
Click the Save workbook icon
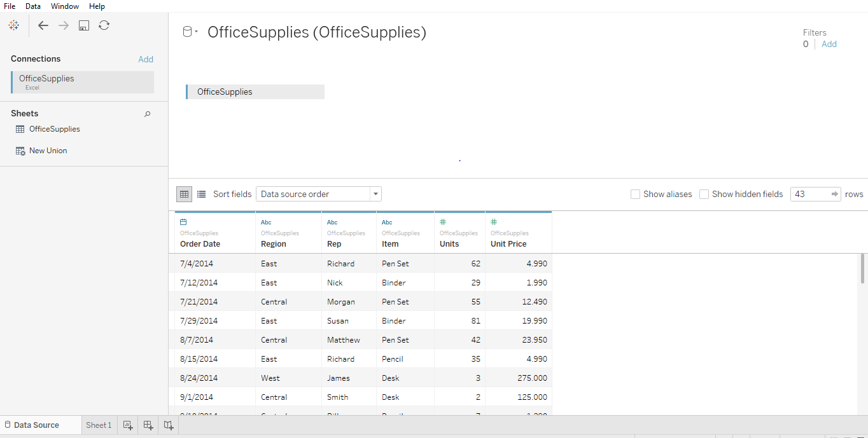click(83, 25)
